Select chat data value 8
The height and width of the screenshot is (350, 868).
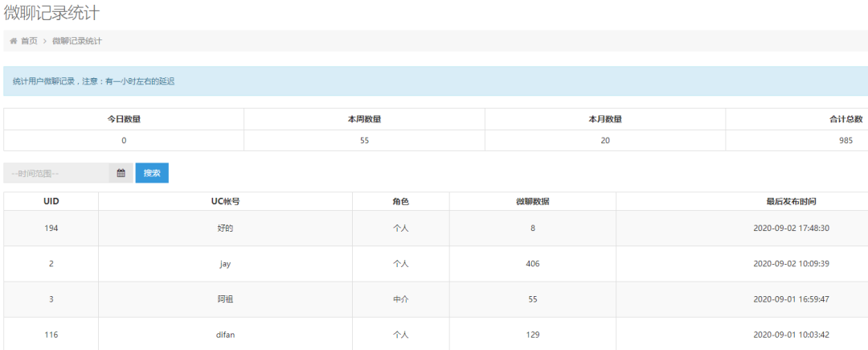533,229
